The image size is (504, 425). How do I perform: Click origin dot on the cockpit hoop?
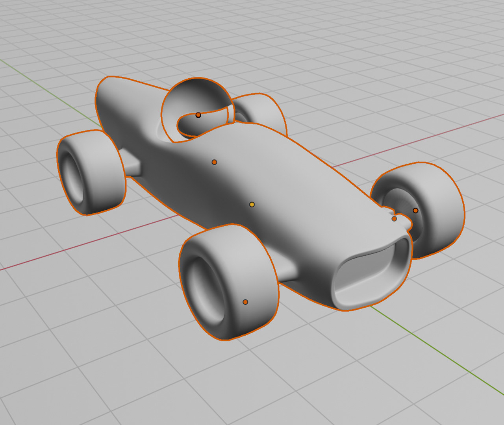[x=198, y=115]
